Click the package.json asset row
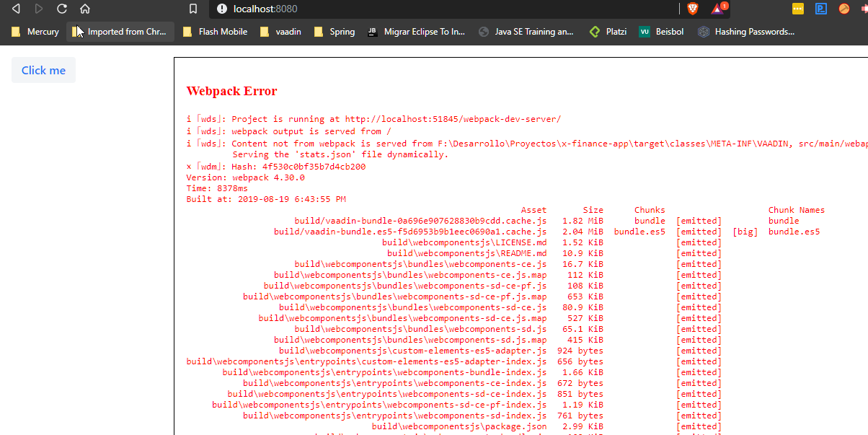868x435 pixels. coord(459,426)
